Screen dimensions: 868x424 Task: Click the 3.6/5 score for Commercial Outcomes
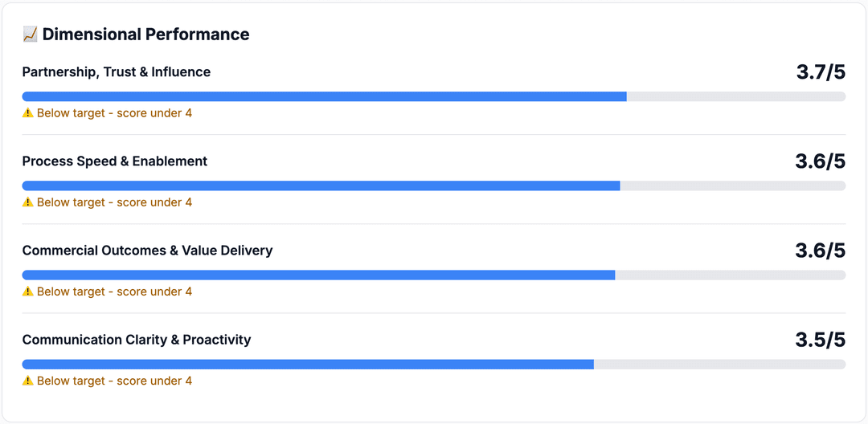(821, 251)
